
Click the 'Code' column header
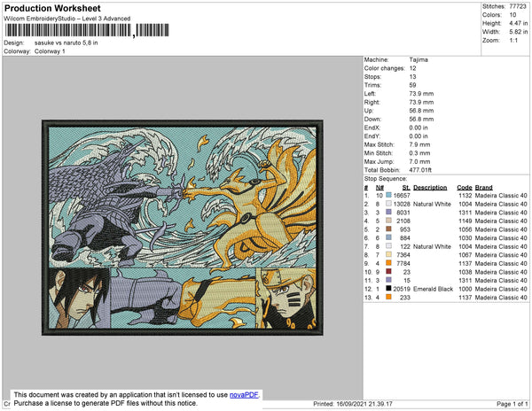pyautogui.click(x=464, y=188)
